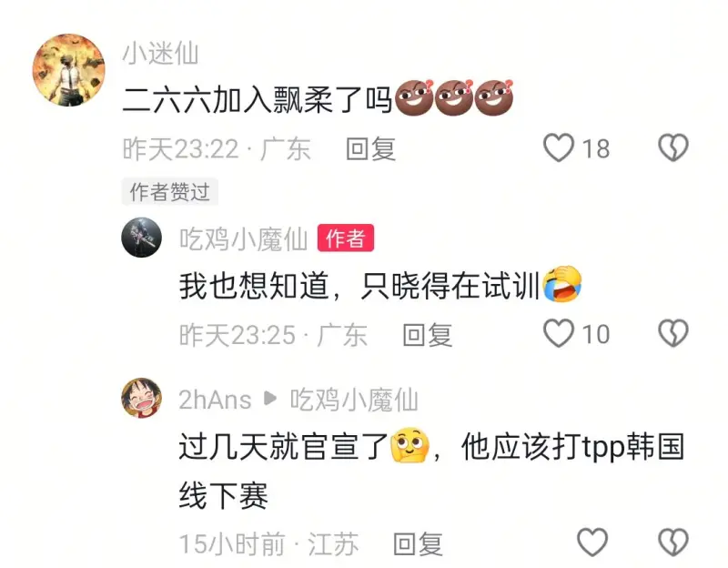Tap replied-to name 吃鸡小魔仙 after arrow
Image resolution: width=728 pixels, height=568 pixels.
354,400
